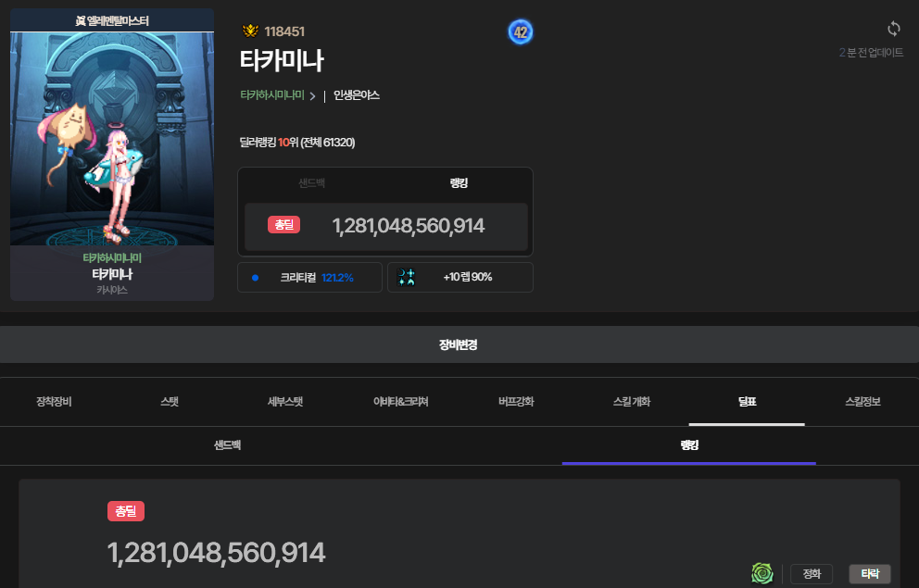Expand the 타카하시미나미 adventure group chevron

click(x=313, y=95)
